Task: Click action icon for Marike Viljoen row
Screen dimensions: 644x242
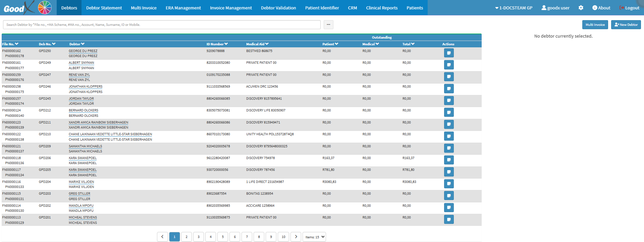Action: click(449, 184)
